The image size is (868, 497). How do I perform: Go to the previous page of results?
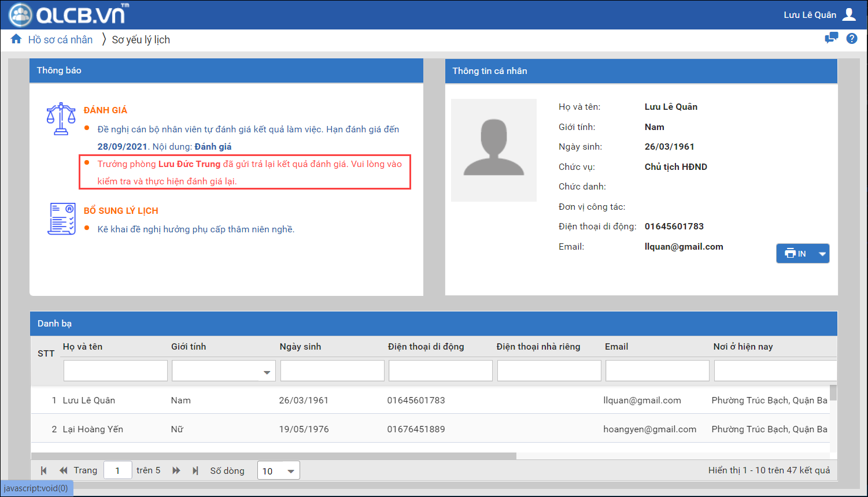pyautogui.click(x=63, y=470)
